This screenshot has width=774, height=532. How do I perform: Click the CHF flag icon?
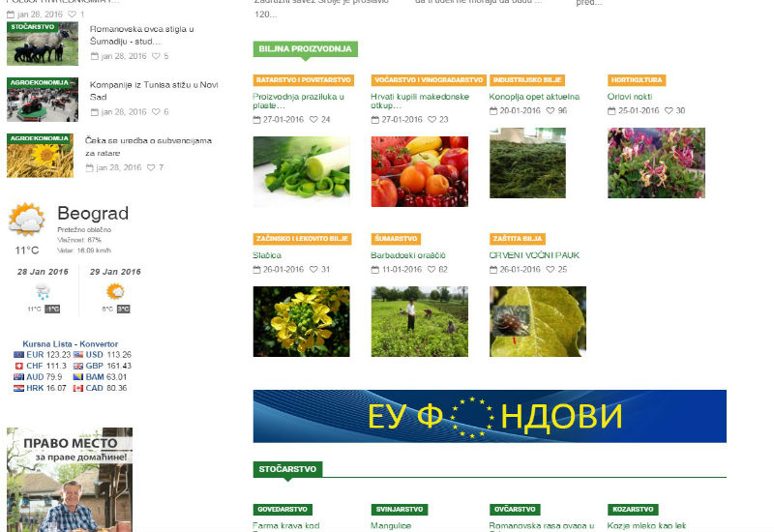18,366
